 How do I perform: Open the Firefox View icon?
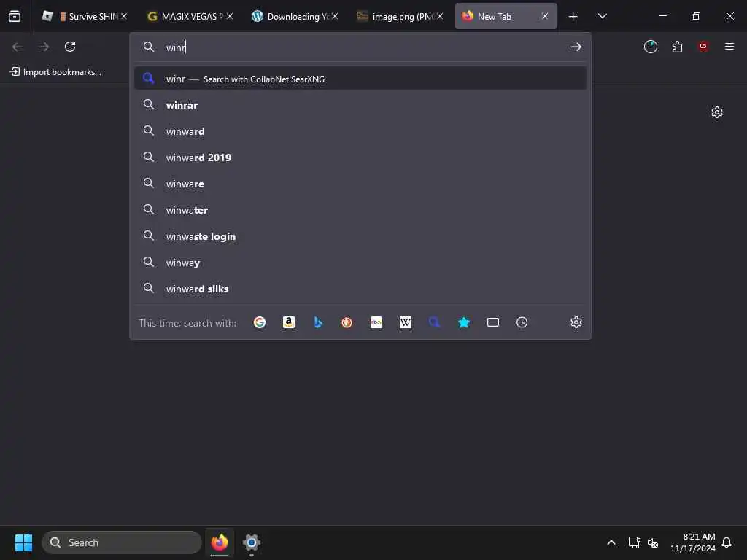[x=15, y=16]
